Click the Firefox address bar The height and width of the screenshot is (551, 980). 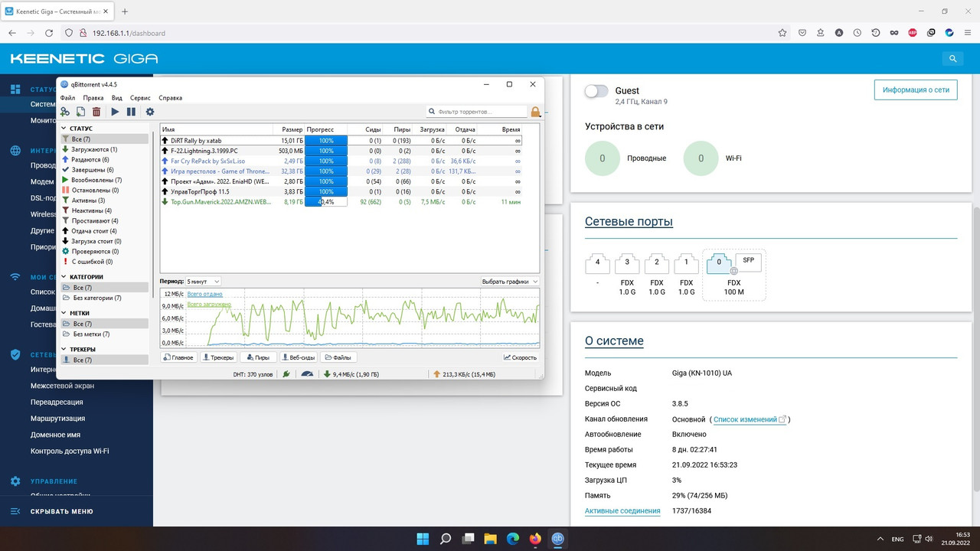pyautogui.click(x=429, y=33)
